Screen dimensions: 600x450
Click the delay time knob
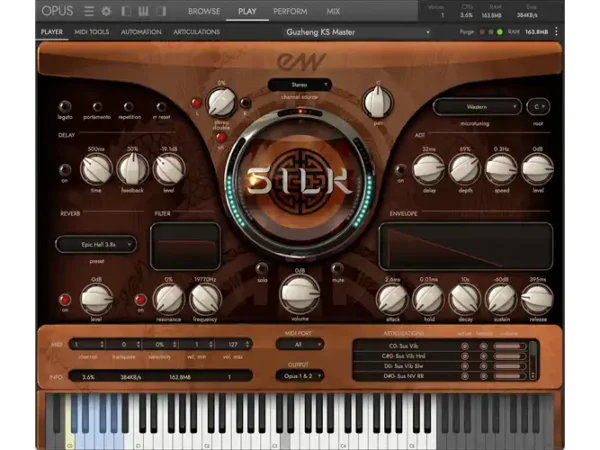(x=96, y=169)
